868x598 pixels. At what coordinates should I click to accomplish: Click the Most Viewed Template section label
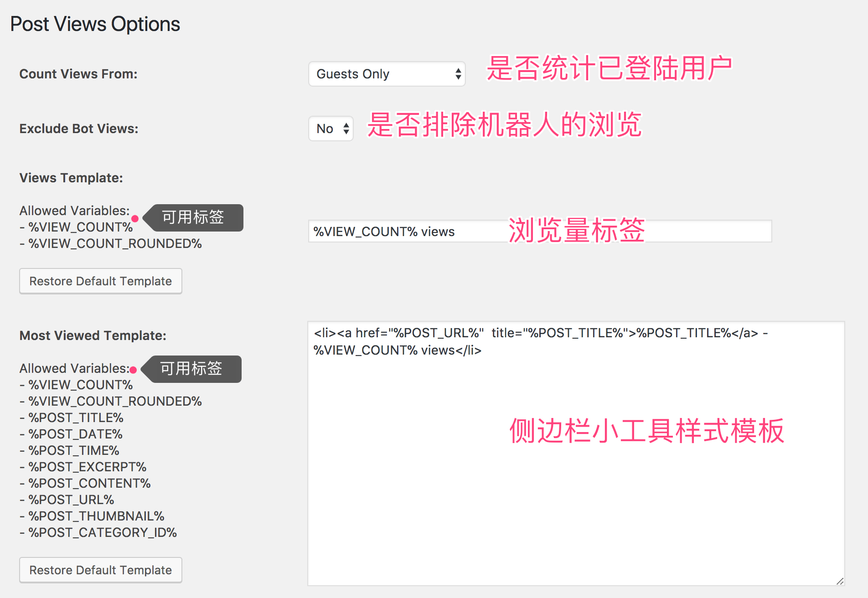93,335
